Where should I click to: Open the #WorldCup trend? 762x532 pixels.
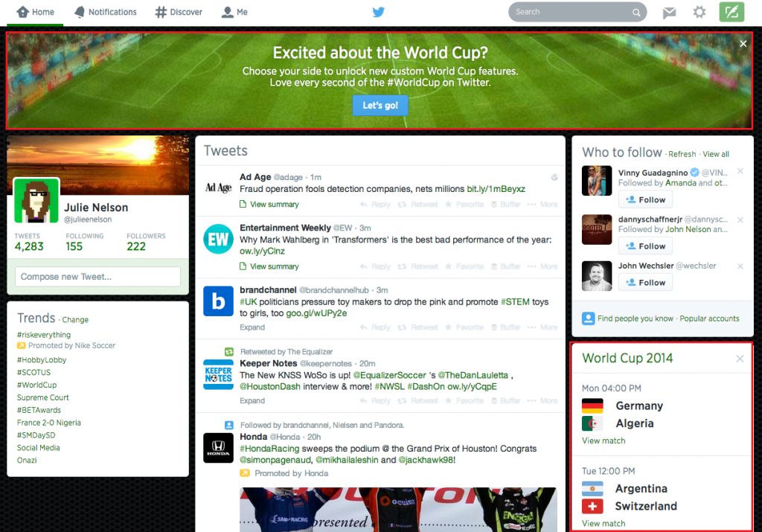pyautogui.click(x=37, y=385)
